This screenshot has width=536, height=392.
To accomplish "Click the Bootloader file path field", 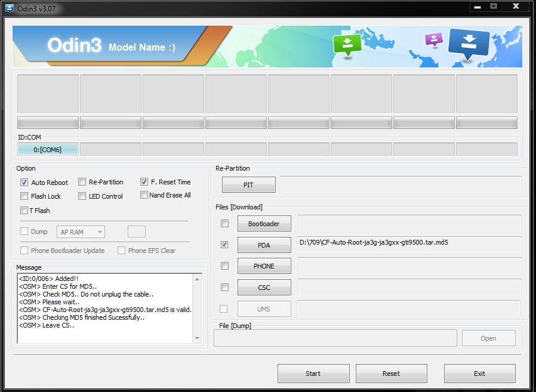I will pyautogui.click(x=409, y=224).
